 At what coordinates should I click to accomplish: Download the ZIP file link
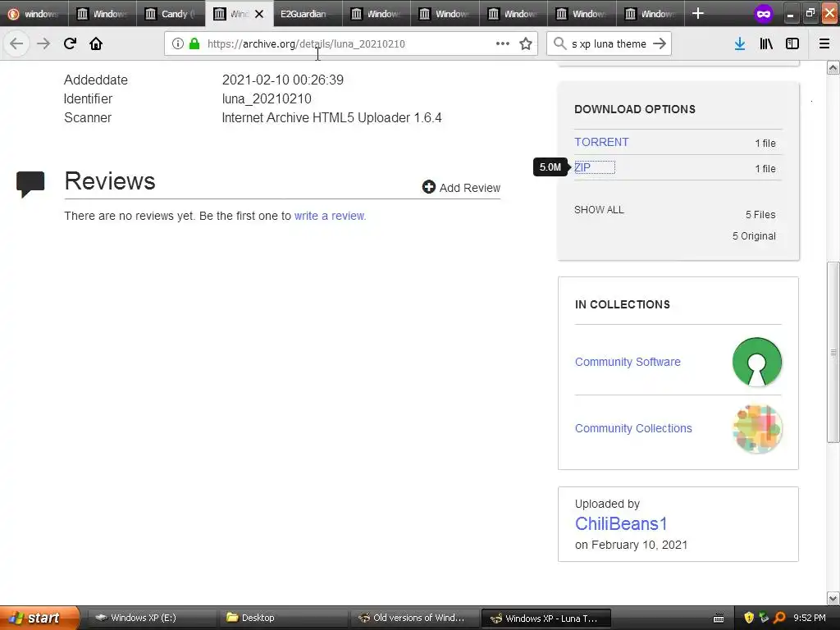[582, 167]
